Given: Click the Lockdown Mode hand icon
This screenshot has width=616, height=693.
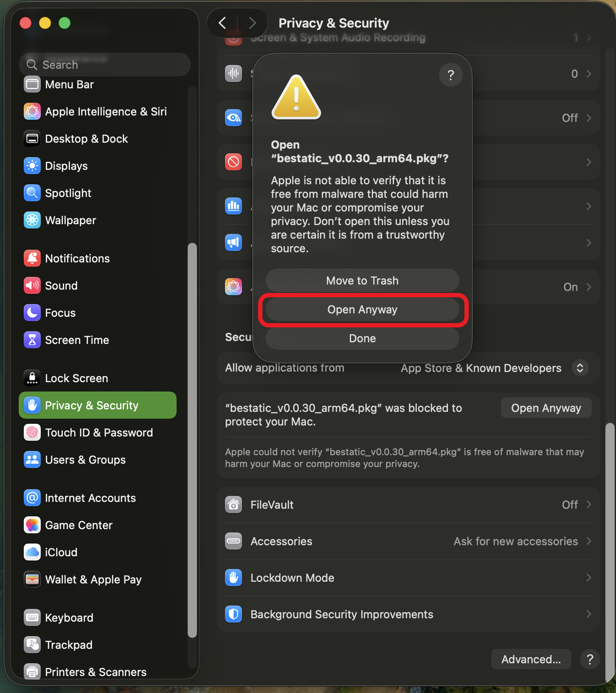Looking at the screenshot, I should [233, 578].
